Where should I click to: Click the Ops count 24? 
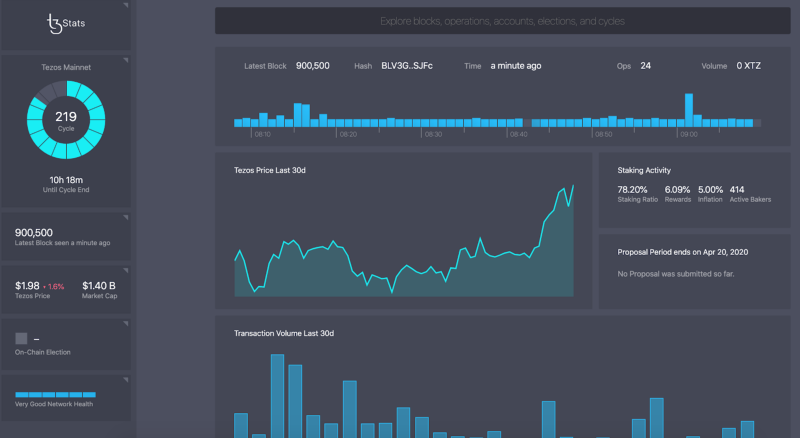[645, 66]
